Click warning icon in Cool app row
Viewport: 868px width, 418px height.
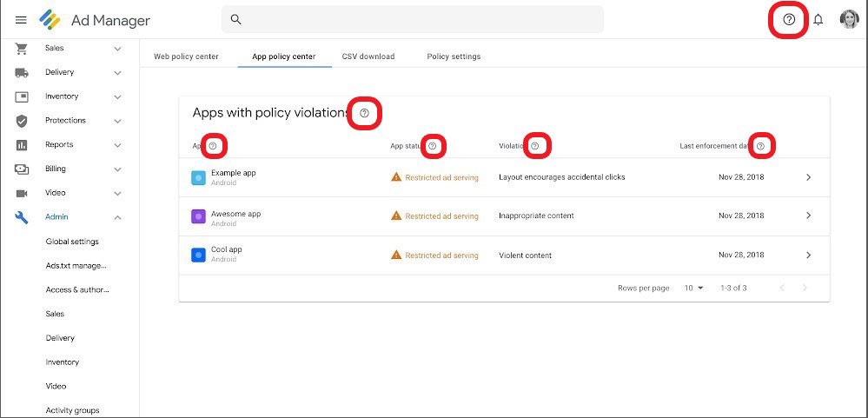click(396, 255)
